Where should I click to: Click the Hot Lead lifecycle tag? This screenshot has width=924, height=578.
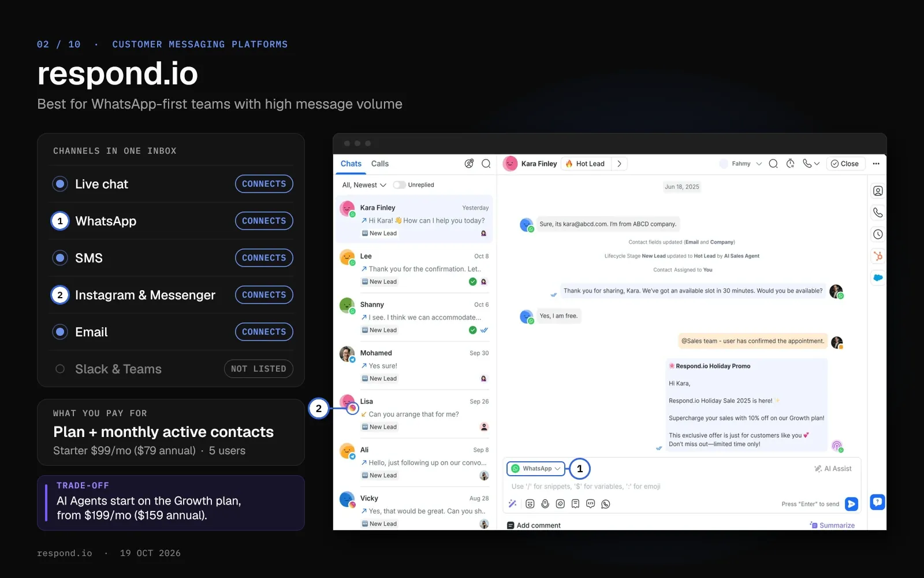point(586,164)
